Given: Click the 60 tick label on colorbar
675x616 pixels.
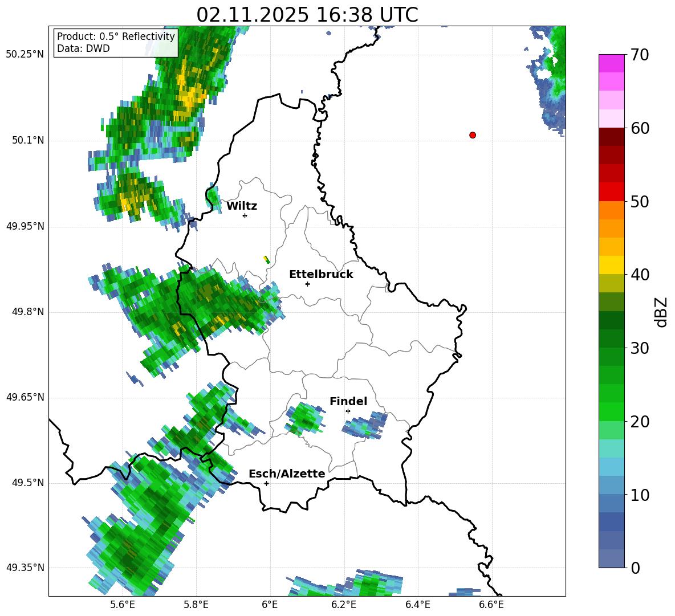Looking at the screenshot, I should (639, 128).
